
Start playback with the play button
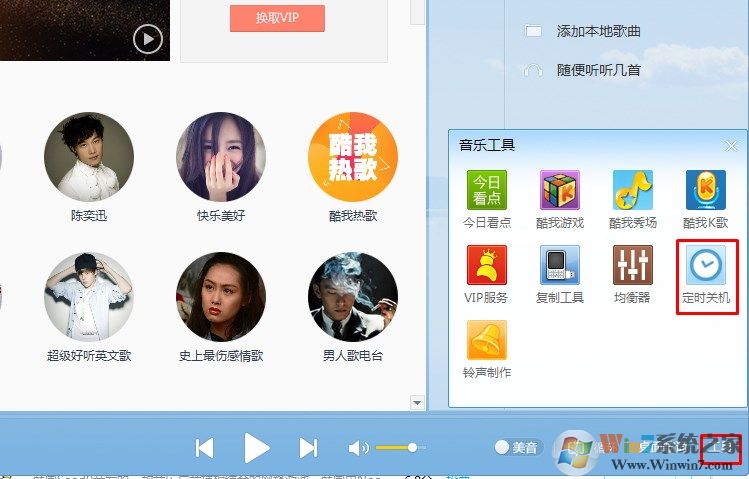[x=257, y=448]
